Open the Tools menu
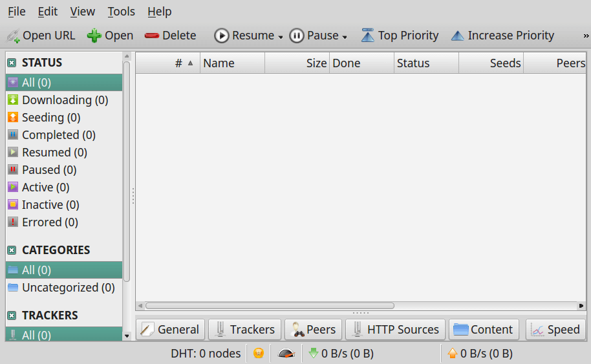The image size is (591, 364). (x=121, y=12)
